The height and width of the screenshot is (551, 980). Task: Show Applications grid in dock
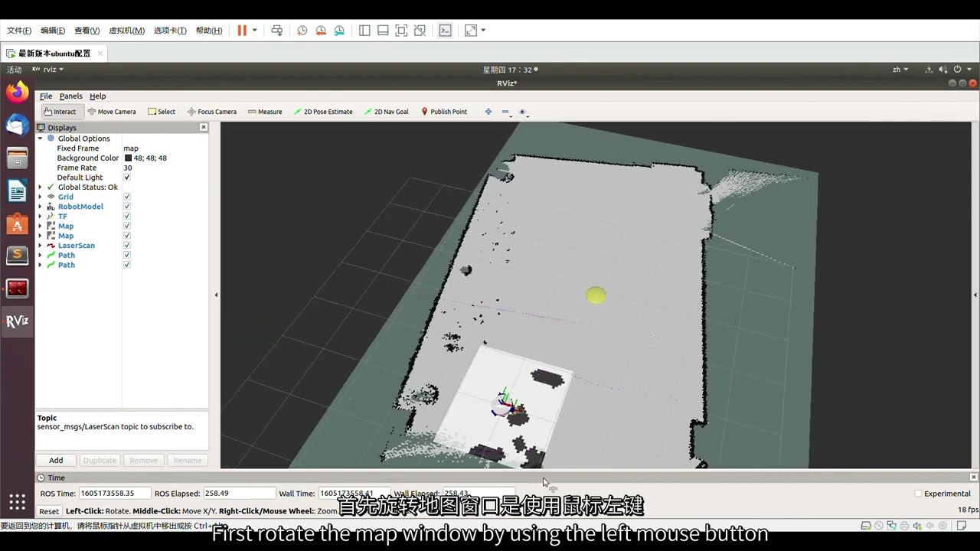[x=17, y=502]
